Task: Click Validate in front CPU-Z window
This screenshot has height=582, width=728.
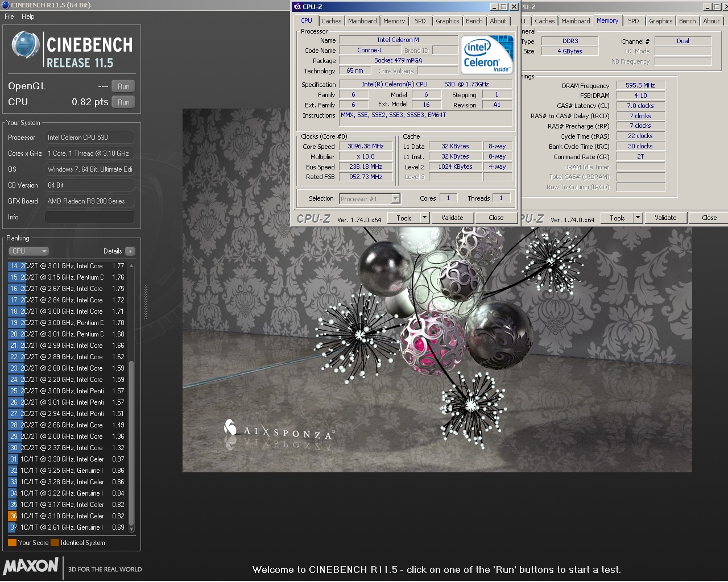Action: [x=452, y=218]
